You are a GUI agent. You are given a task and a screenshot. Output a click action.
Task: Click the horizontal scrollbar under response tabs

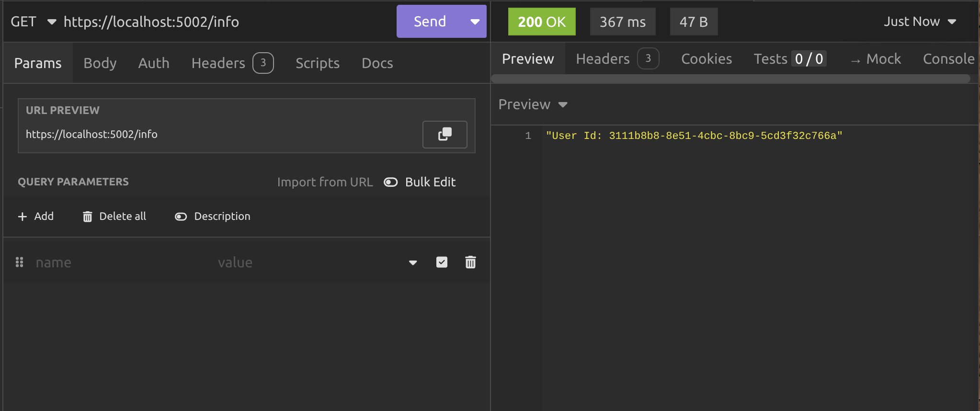730,79
